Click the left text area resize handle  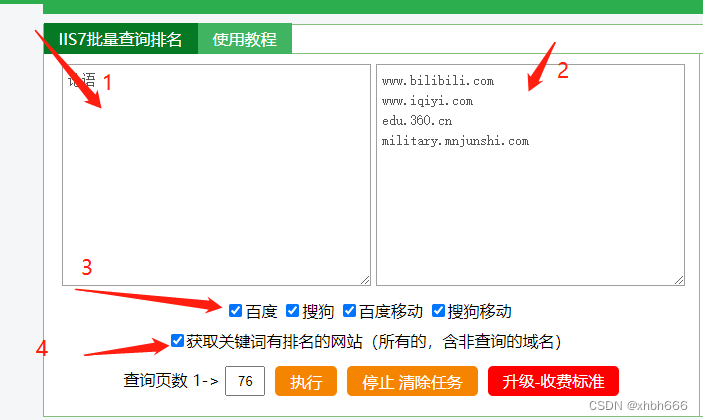point(365,280)
